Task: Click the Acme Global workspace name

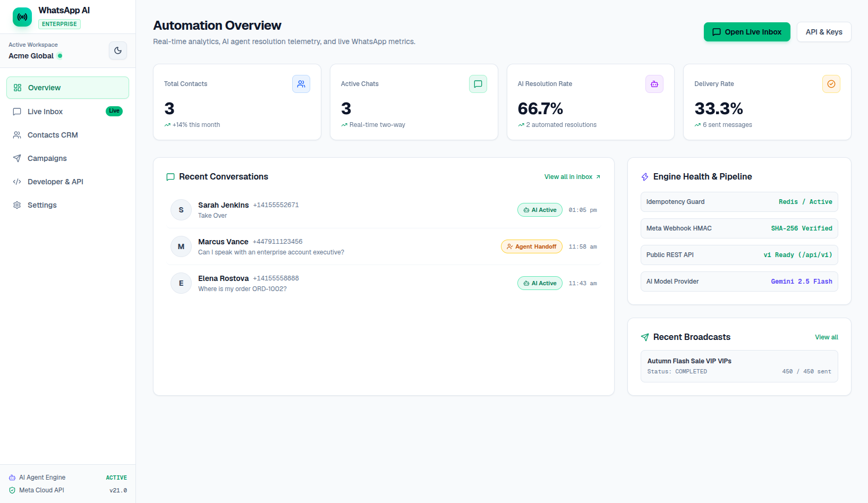Action: coord(31,56)
